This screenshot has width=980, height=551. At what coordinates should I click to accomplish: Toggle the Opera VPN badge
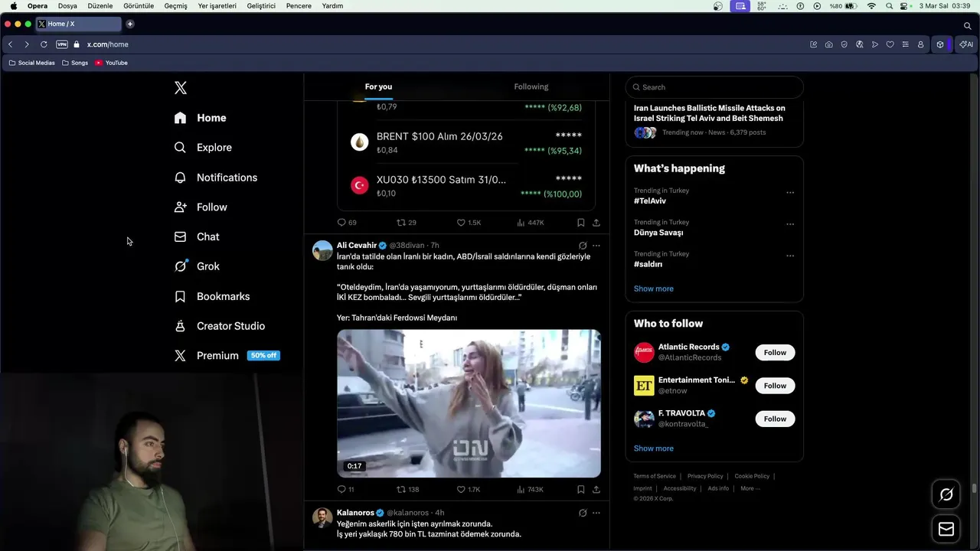point(62,44)
